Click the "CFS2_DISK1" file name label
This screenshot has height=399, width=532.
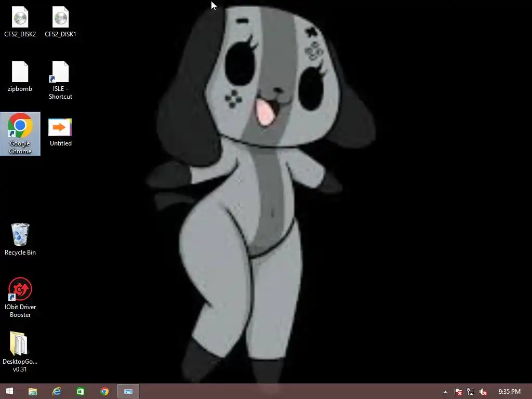click(x=60, y=34)
